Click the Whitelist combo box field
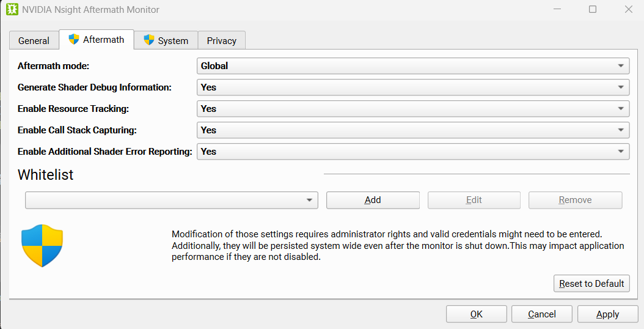The image size is (644, 329). coord(172,201)
